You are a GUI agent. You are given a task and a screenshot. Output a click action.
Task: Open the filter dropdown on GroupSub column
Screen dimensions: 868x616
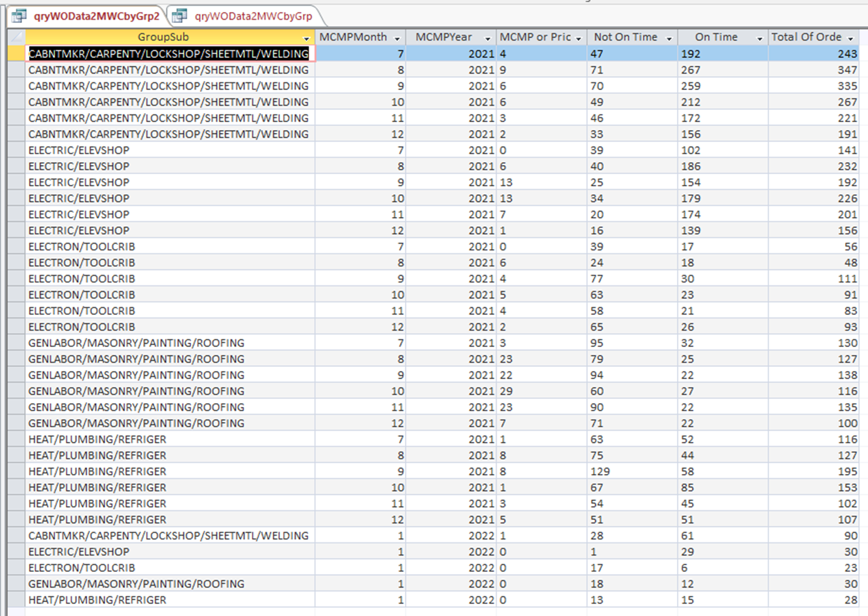(x=305, y=37)
